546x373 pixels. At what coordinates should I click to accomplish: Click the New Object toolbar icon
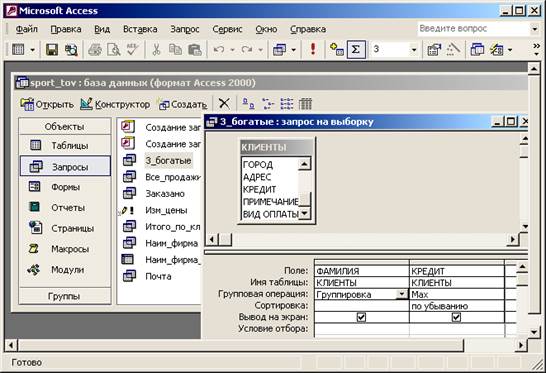497,50
